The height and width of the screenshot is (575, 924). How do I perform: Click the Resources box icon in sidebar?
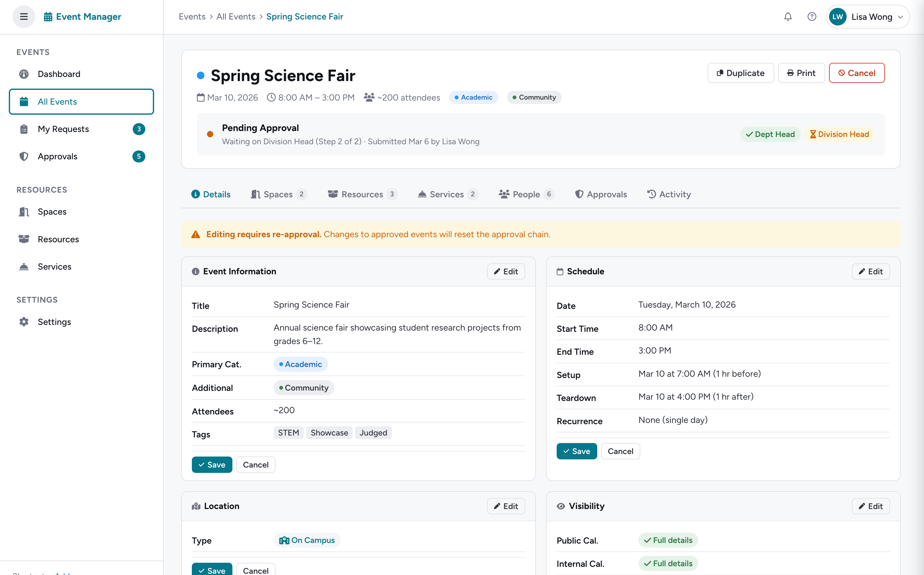click(x=24, y=239)
